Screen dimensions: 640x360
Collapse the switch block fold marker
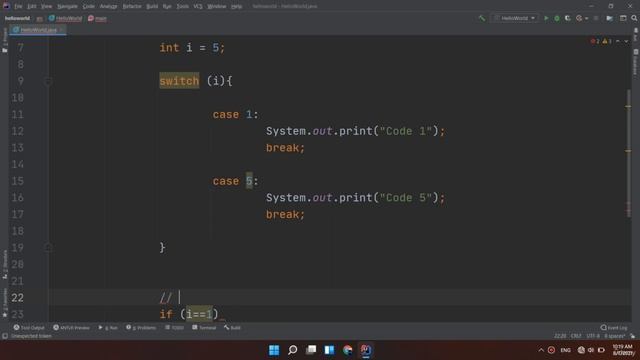[48, 82]
